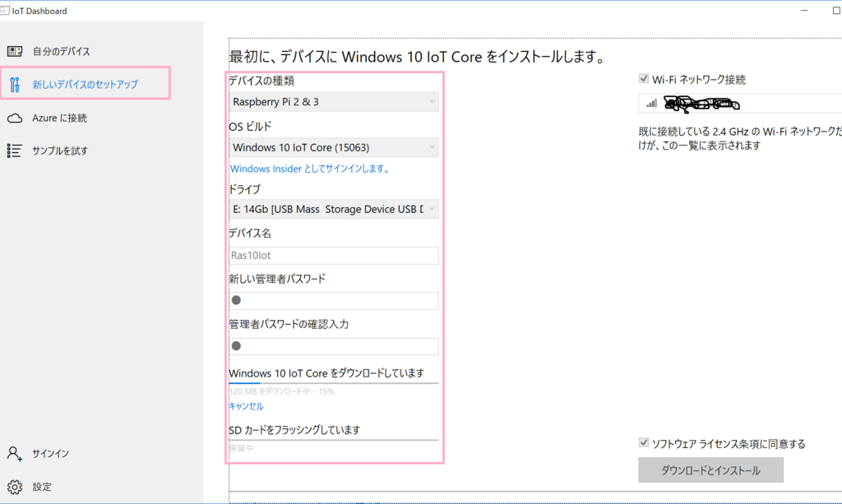This screenshot has height=504, width=842.
Task: Click the ドライブ label
Action: coord(245,189)
